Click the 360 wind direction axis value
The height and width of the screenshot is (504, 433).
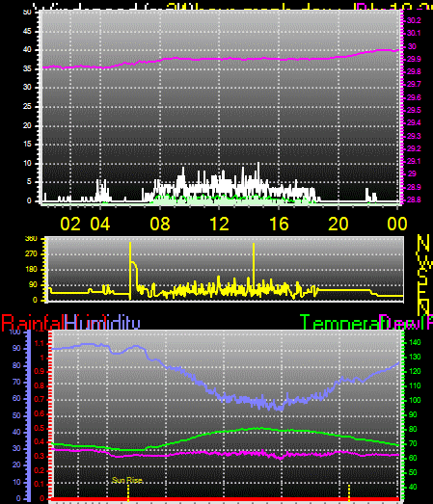(x=31, y=238)
